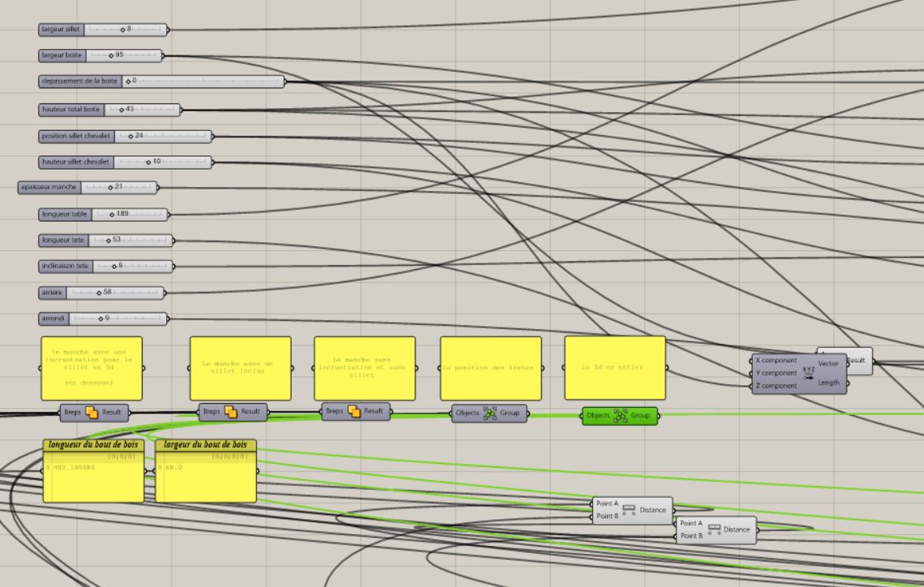Image resolution: width=924 pixels, height=587 pixels.
Task: Click the 'largeur boite' slider label
Action: point(61,55)
